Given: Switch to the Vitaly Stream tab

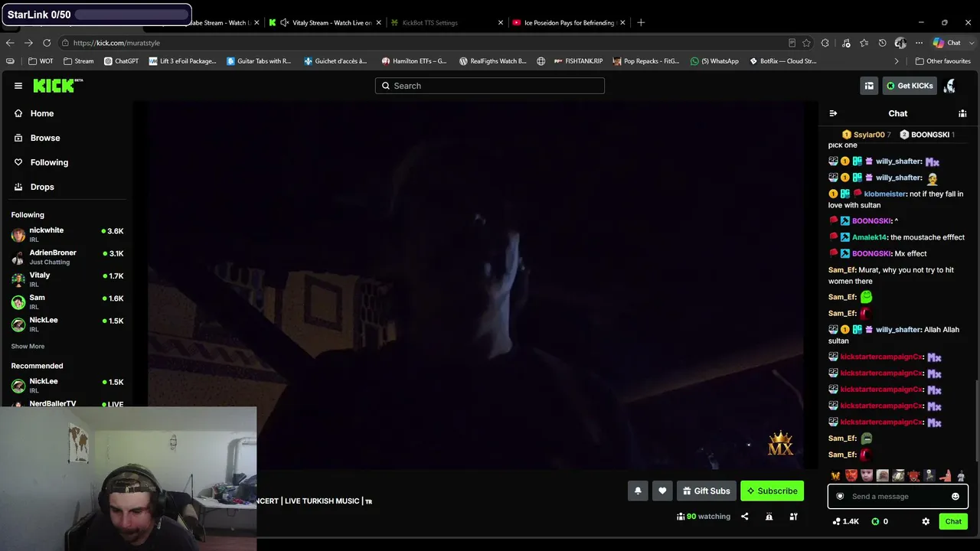Looking at the screenshot, I should [x=325, y=23].
